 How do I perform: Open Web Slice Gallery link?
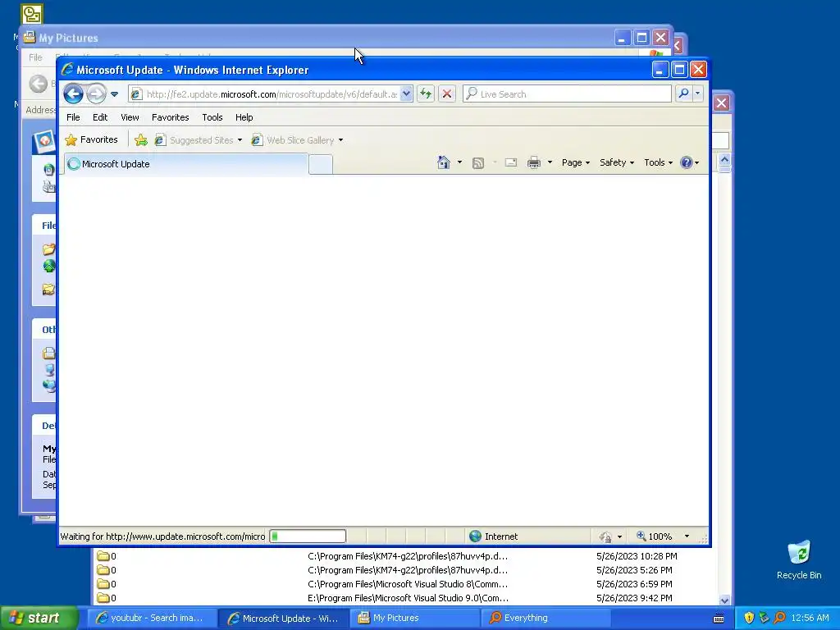coord(294,140)
